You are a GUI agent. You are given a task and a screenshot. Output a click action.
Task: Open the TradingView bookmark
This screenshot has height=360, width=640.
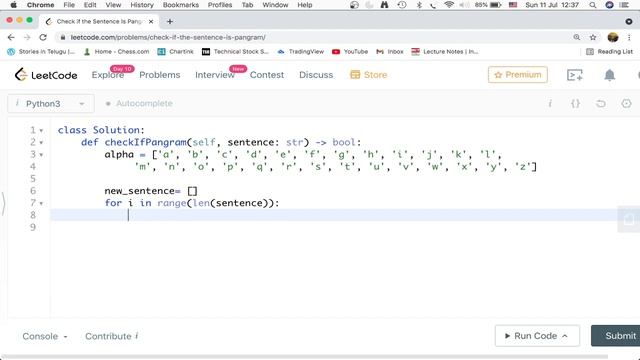(301, 51)
